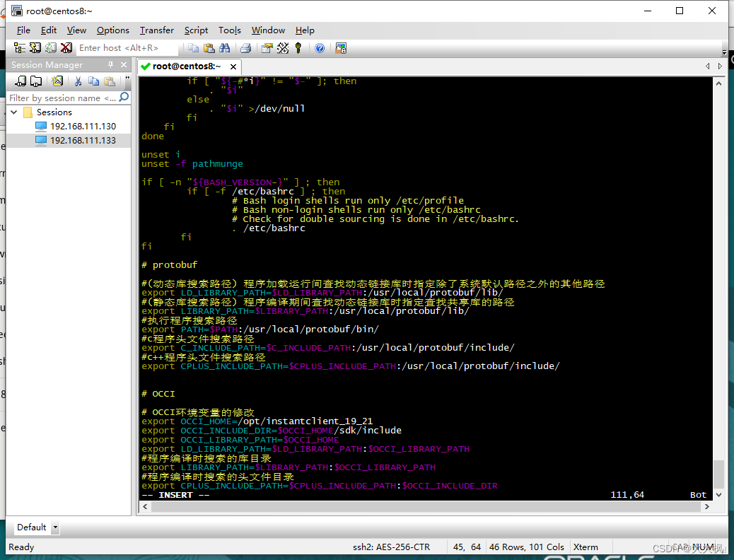Screen dimensions: 734x560
Task: Click New Session icon in Session Manager
Action: pyautogui.click(x=21, y=81)
